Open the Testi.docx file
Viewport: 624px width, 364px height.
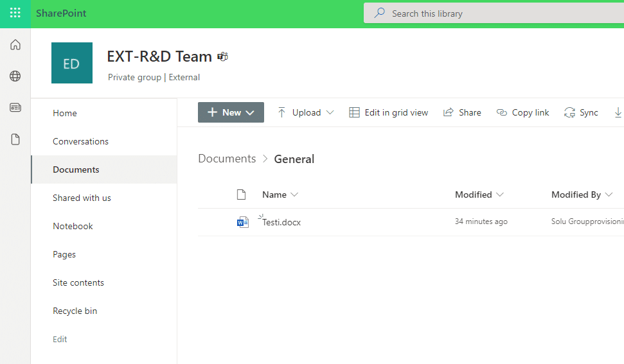[x=281, y=222]
